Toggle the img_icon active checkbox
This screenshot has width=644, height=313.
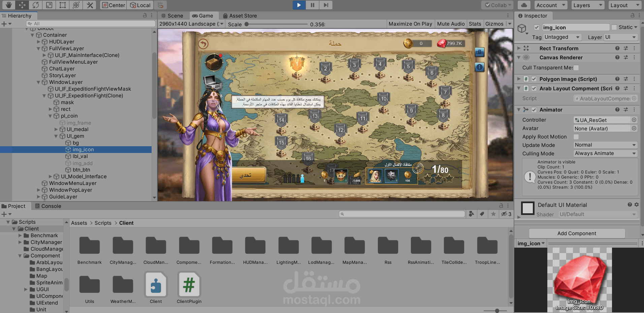click(x=537, y=27)
